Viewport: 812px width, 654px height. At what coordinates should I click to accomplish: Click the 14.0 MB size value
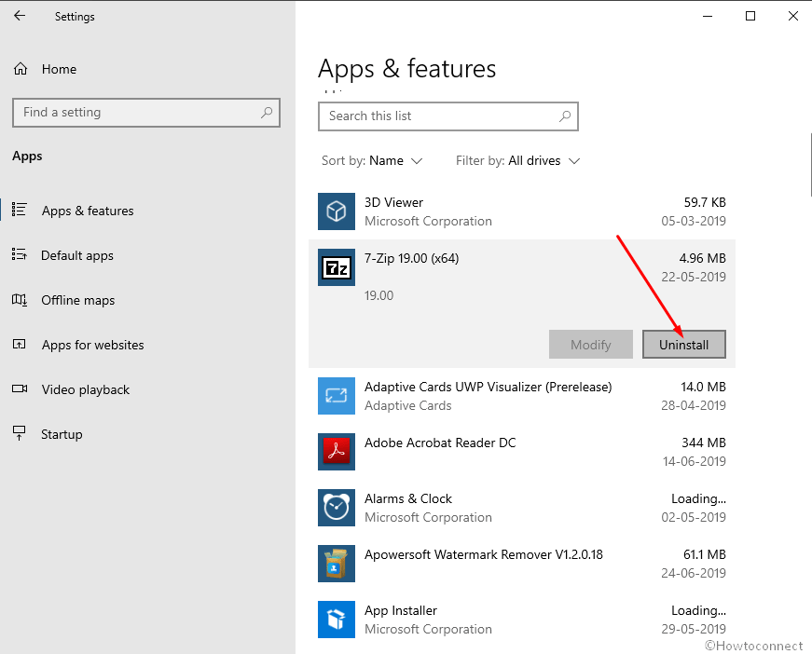tap(703, 387)
